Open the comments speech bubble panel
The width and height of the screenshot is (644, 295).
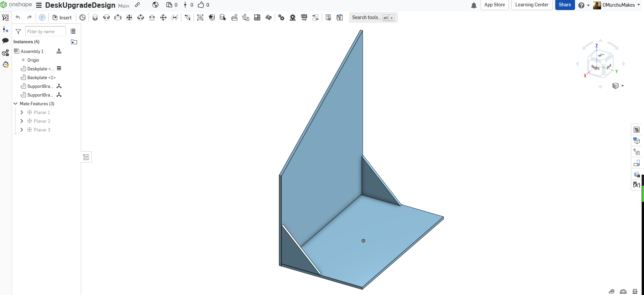pyautogui.click(x=5, y=41)
